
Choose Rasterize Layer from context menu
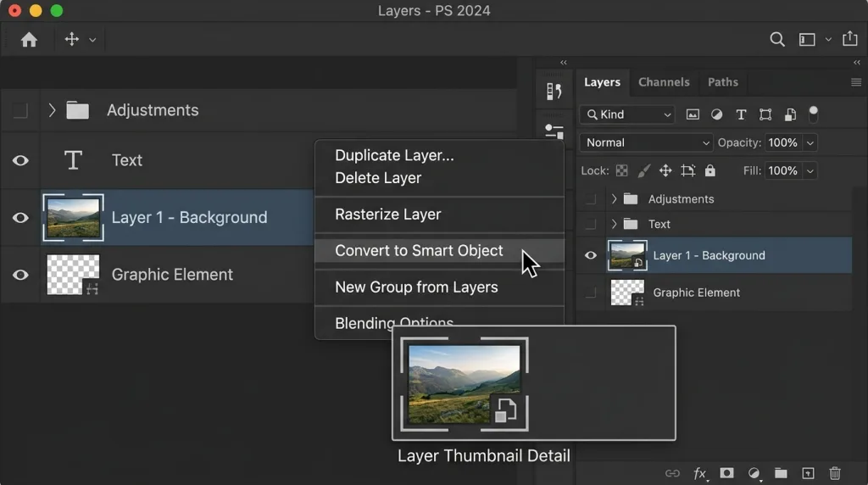pyautogui.click(x=440, y=215)
